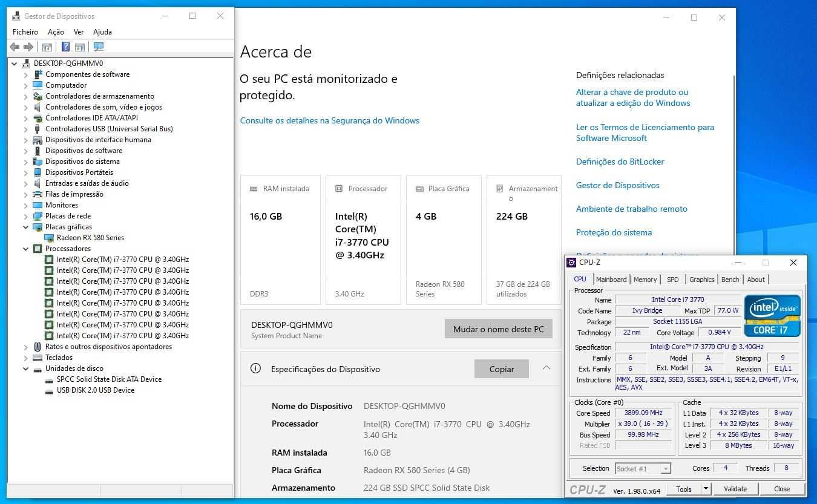Click the Back arrow in Device Manager toolbar
Viewport: 817px width, 504px height.
(15, 47)
